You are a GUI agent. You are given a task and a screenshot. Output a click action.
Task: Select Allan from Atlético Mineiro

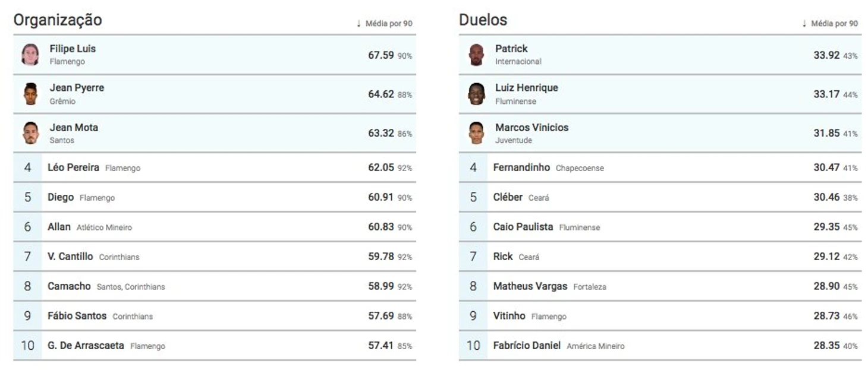(59, 227)
